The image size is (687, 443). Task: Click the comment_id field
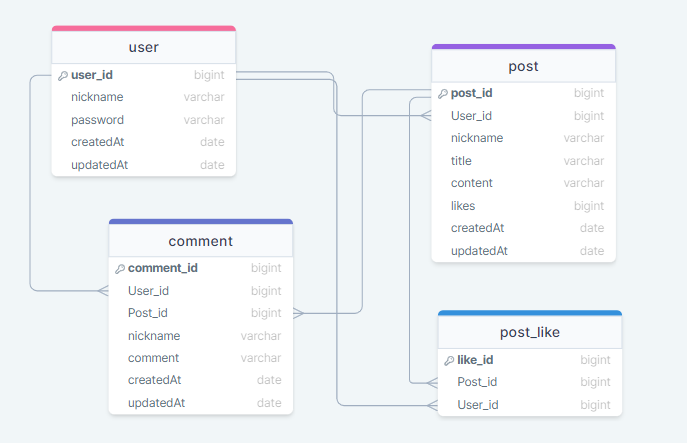click(201, 268)
